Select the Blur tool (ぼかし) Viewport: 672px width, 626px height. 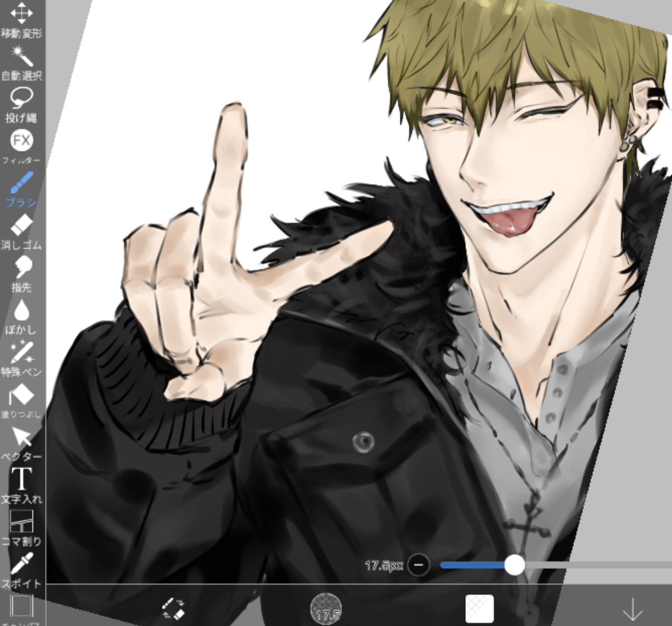(21, 317)
